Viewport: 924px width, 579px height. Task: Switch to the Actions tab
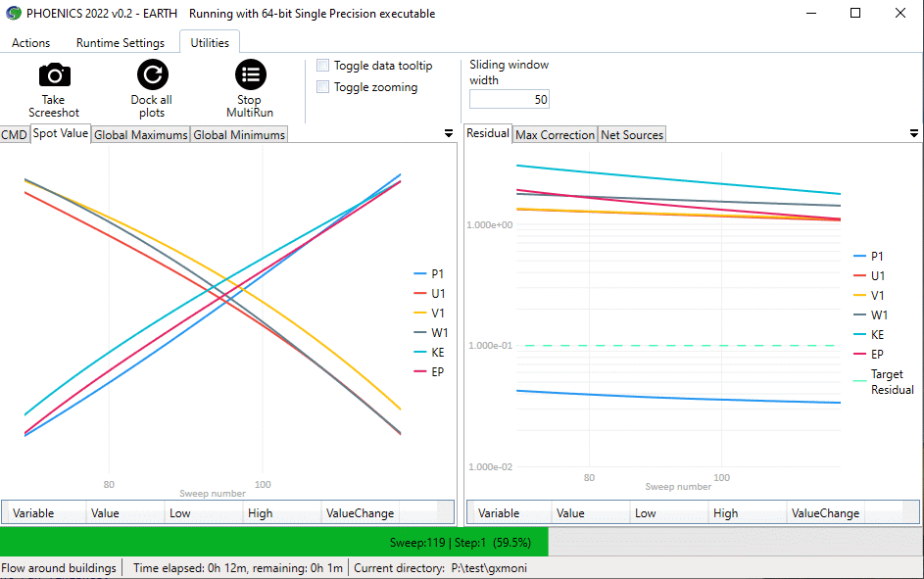[31, 43]
